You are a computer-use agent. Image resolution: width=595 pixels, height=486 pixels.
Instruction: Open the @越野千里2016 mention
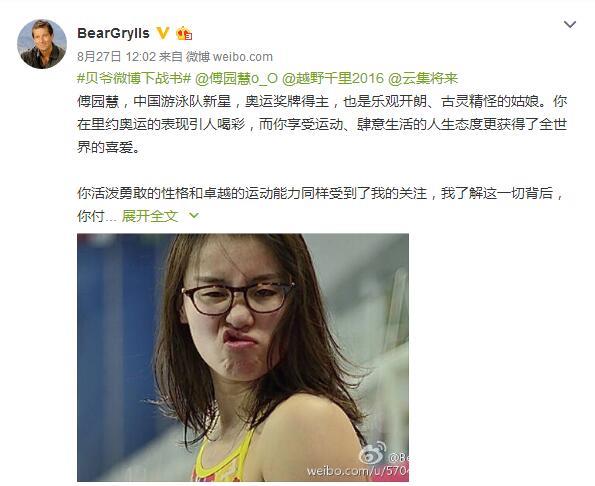pos(333,79)
